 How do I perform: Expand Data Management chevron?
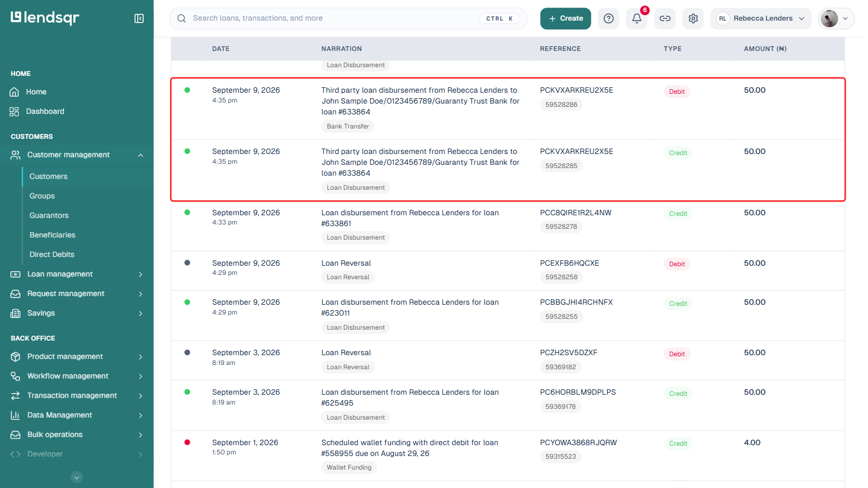click(x=141, y=415)
